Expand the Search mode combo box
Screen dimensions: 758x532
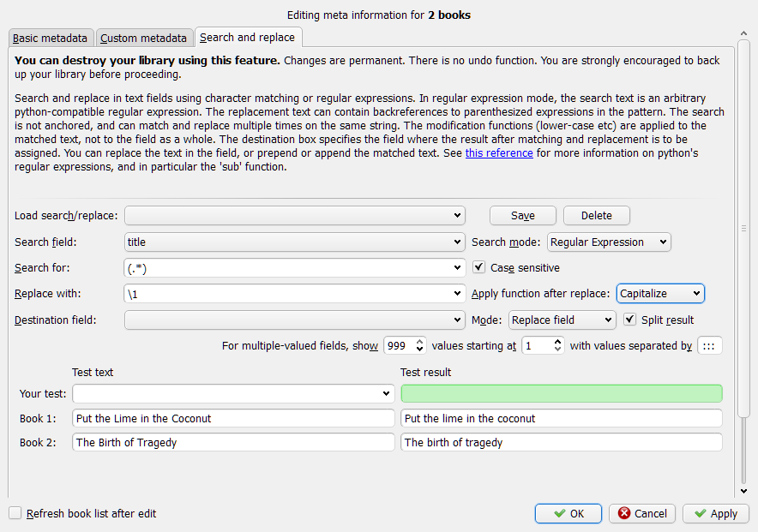point(609,242)
